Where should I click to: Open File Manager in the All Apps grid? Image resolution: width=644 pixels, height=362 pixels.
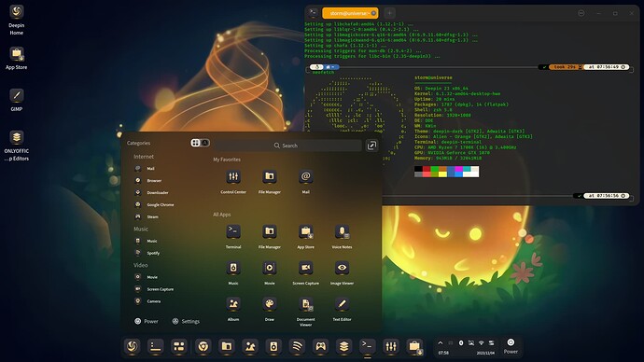coord(270,231)
